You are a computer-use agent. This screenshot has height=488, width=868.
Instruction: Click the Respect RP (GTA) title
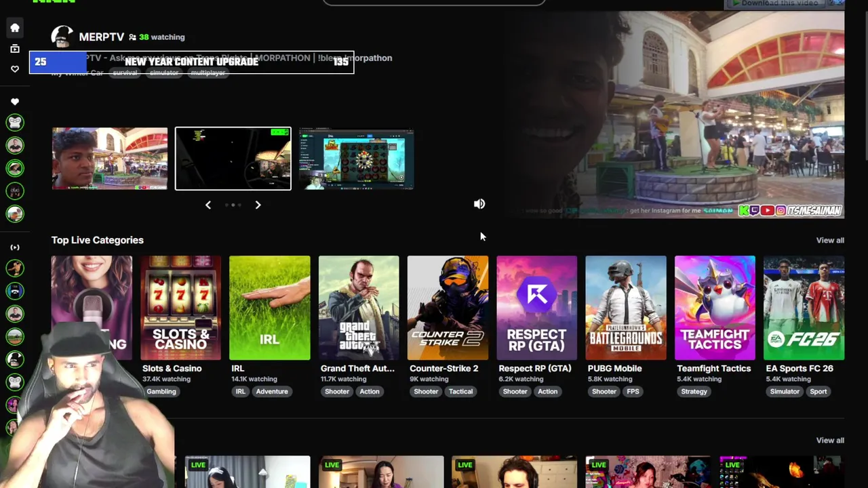pyautogui.click(x=535, y=368)
